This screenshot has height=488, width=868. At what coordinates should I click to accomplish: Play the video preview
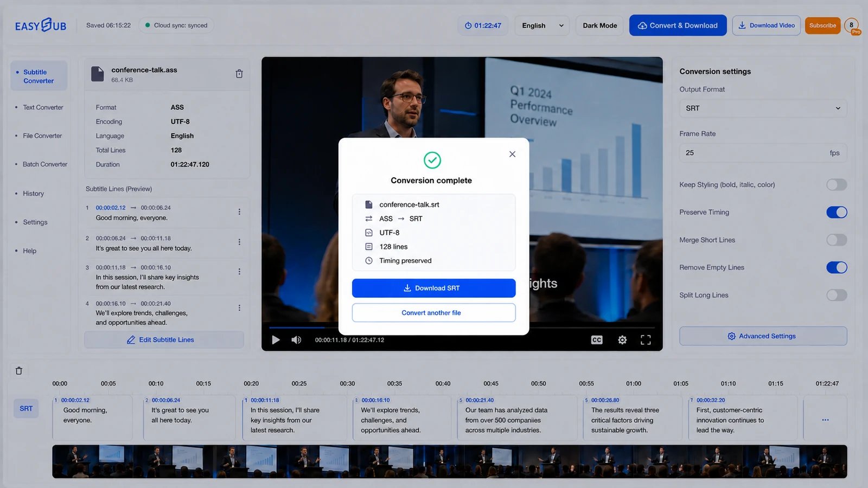click(276, 340)
